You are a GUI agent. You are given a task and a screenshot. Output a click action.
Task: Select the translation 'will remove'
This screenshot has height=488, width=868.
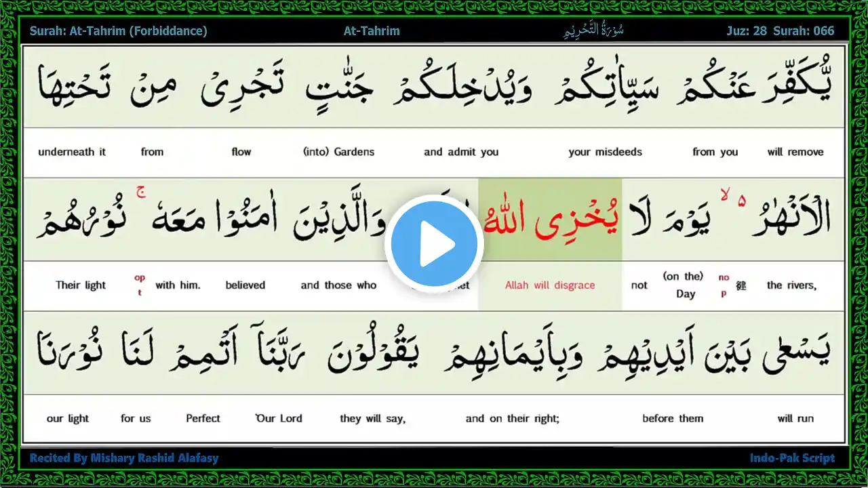click(795, 152)
